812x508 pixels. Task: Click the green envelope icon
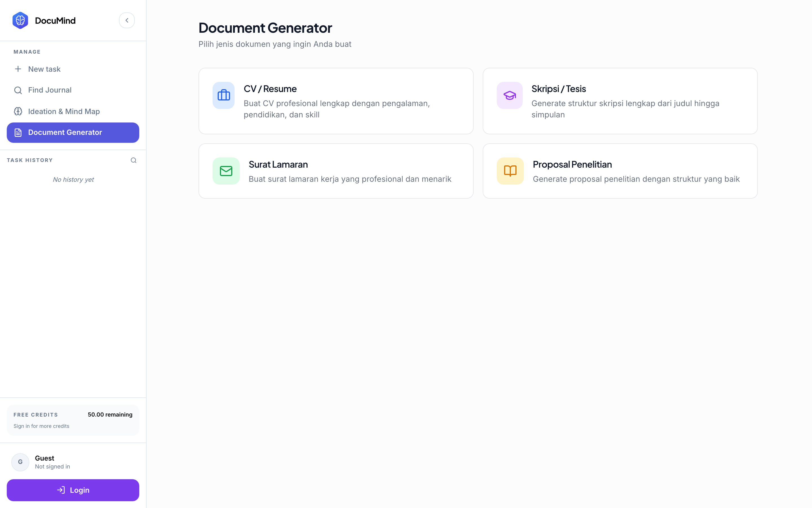[x=226, y=171]
